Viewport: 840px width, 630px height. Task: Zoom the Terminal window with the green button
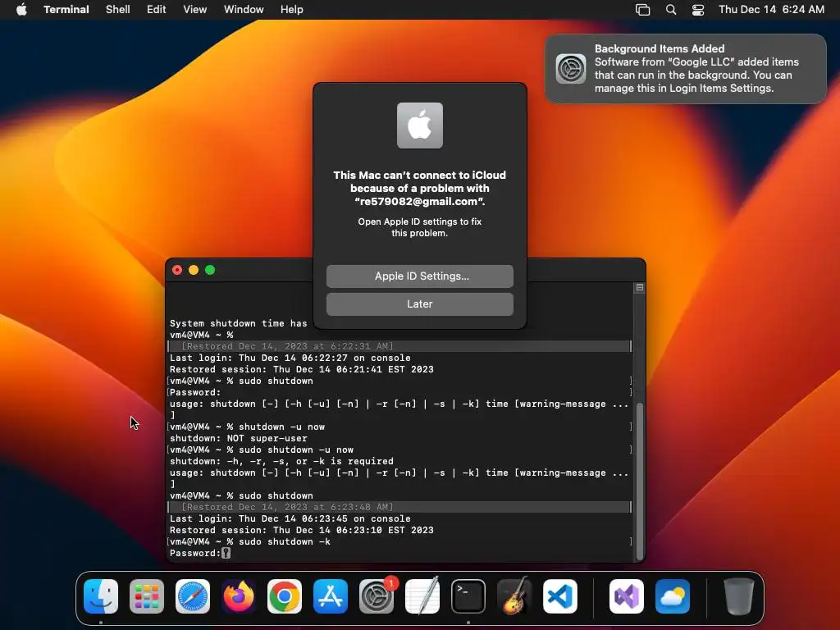click(x=210, y=270)
